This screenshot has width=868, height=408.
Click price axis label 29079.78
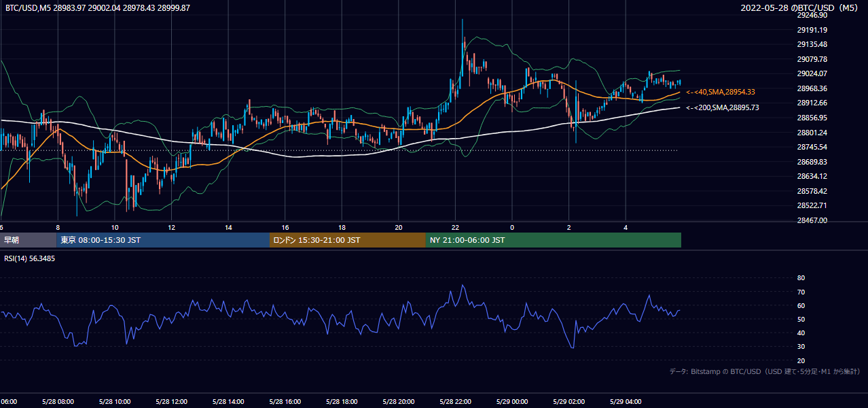pos(812,59)
